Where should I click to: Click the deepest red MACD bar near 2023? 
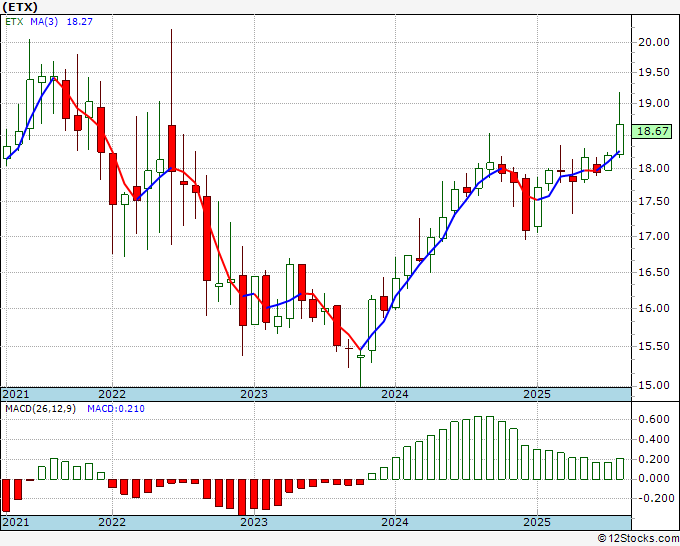(242, 497)
